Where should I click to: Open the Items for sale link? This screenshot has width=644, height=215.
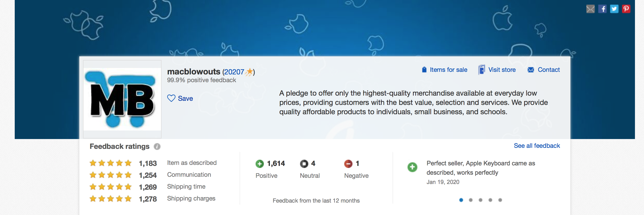[448, 70]
